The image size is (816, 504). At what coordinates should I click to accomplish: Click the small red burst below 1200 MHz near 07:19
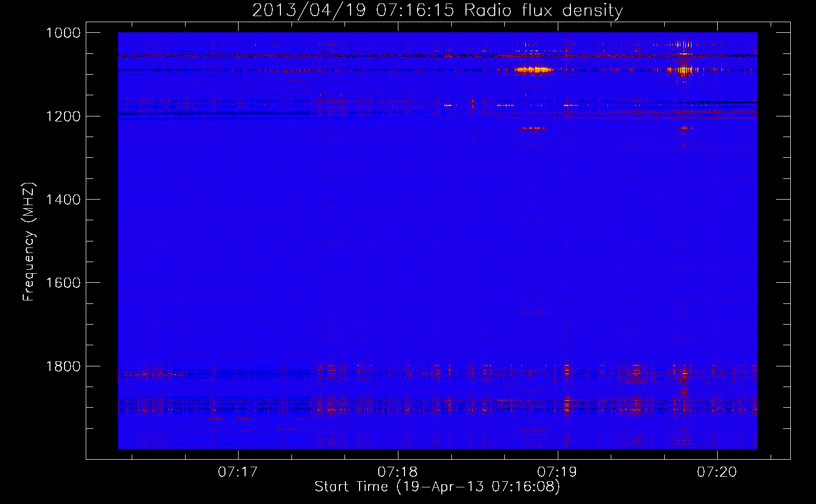pyautogui.click(x=533, y=128)
